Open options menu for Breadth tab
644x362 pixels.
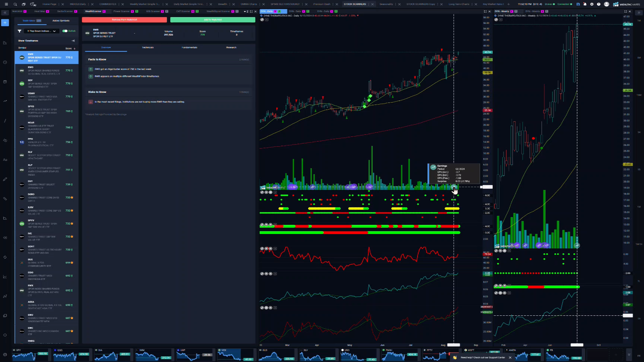230,4
